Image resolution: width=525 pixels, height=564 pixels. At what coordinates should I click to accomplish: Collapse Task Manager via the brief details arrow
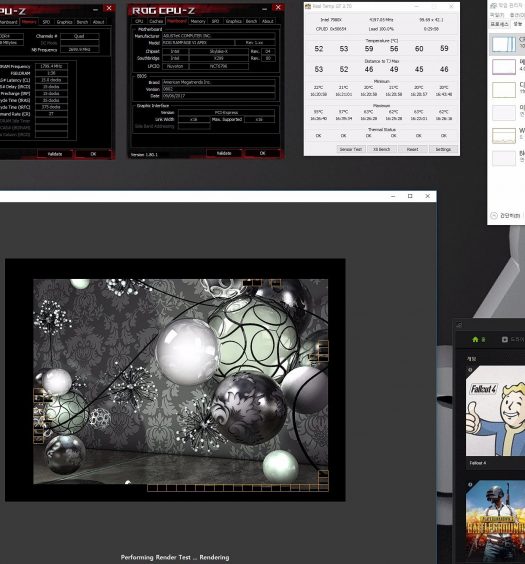494,215
